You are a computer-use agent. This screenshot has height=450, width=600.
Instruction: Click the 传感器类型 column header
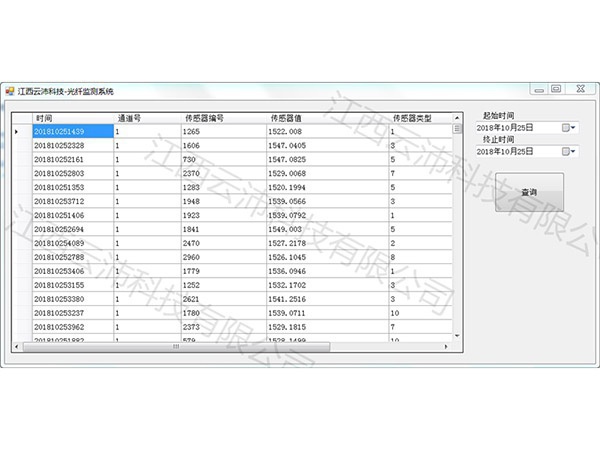pyautogui.click(x=418, y=117)
